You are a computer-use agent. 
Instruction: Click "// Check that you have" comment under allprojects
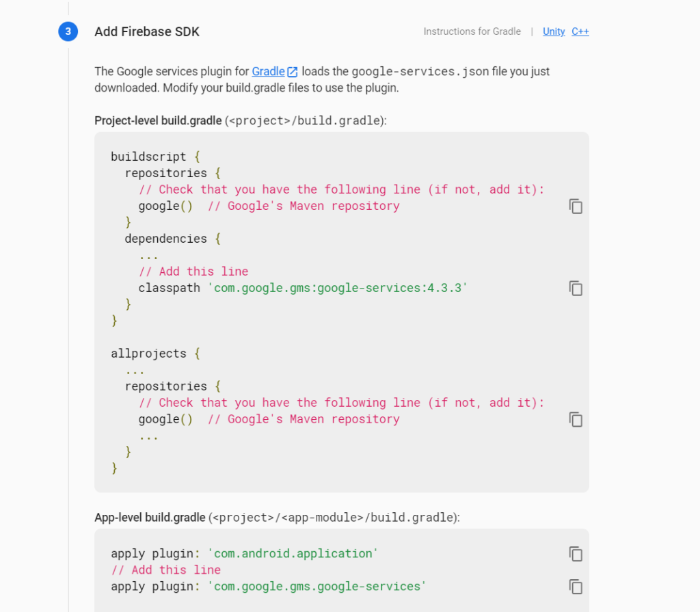click(x=342, y=403)
